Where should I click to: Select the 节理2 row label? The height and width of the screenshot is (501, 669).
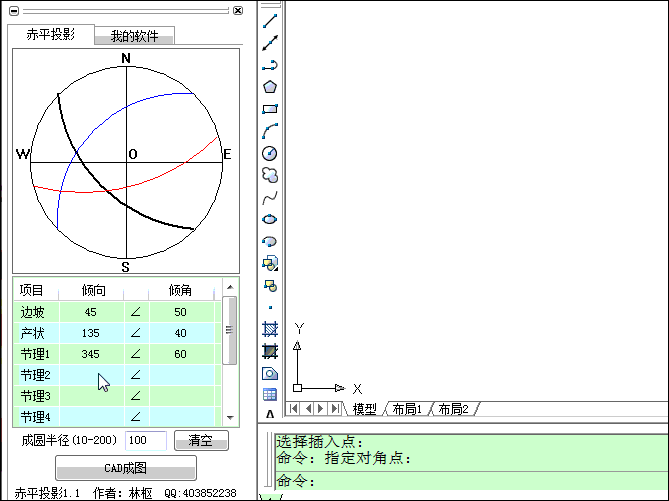tap(35, 375)
